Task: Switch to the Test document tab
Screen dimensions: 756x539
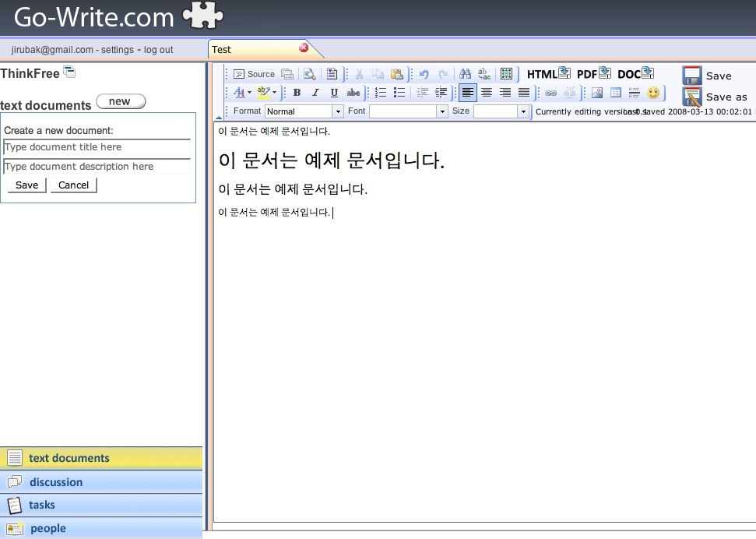Action: tap(255, 49)
